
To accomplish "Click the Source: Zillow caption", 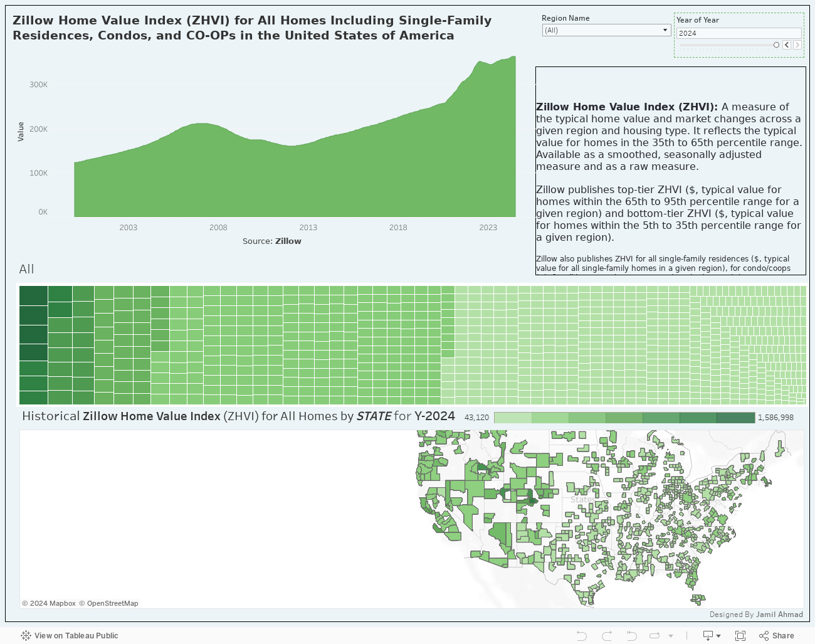I will pos(272,241).
